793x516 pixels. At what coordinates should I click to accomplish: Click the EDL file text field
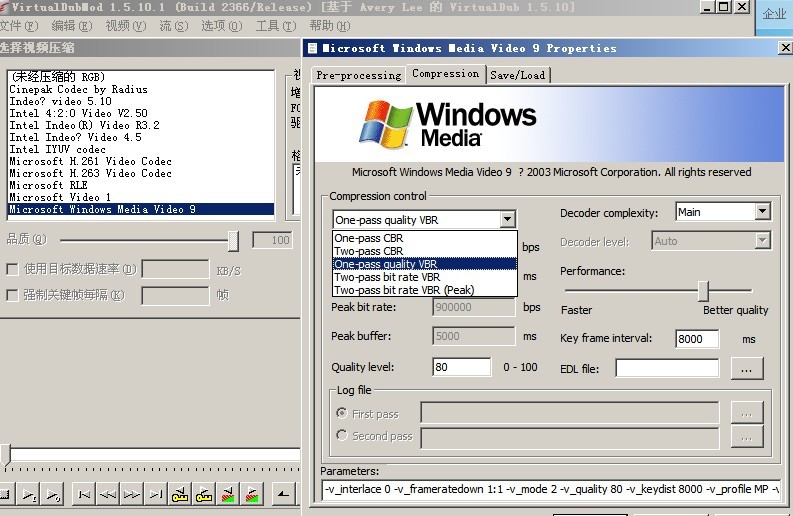click(x=667, y=368)
